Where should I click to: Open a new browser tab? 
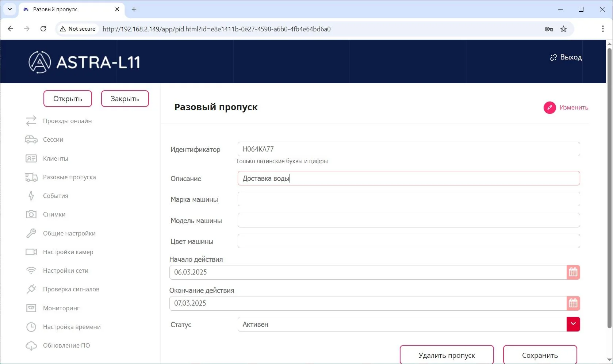pyautogui.click(x=134, y=9)
